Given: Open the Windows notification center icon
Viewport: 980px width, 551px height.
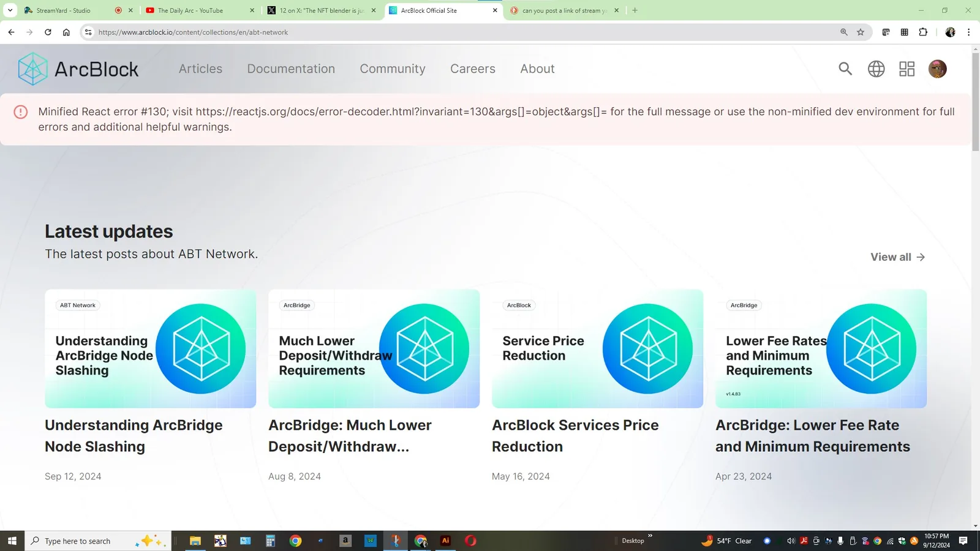Looking at the screenshot, I should 963,541.
